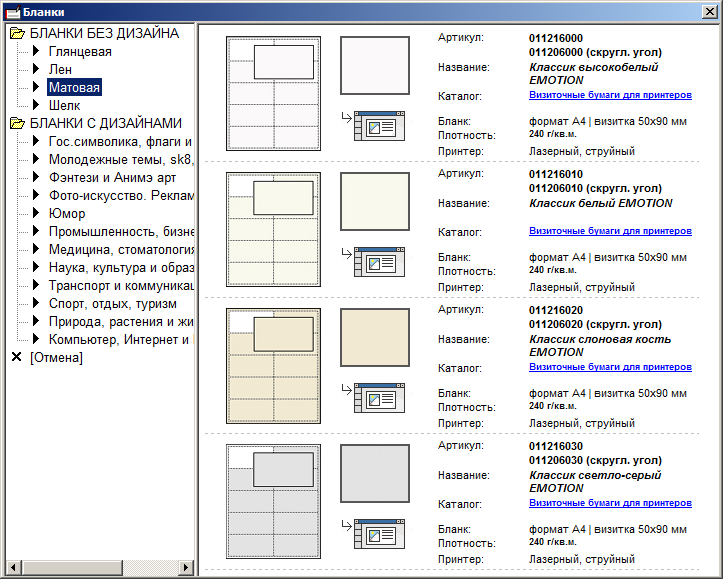This screenshot has height=579, width=723.
Task: Close the Бланки window
Action: 710,12
